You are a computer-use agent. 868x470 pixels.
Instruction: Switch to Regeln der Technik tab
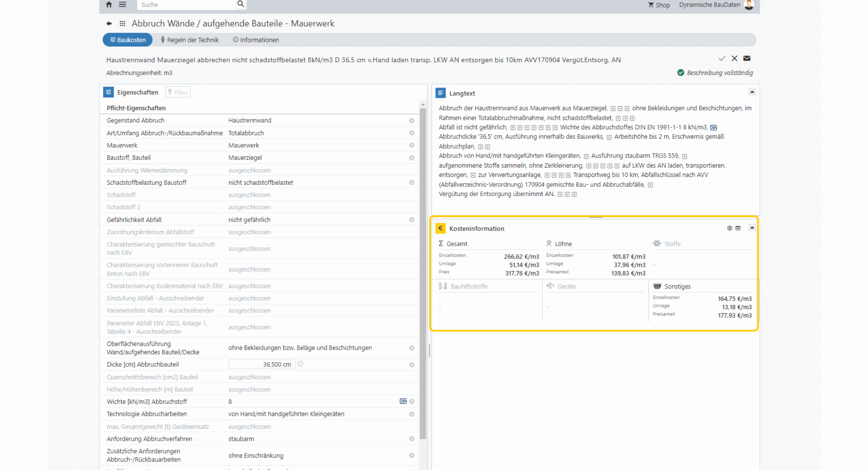pos(190,40)
